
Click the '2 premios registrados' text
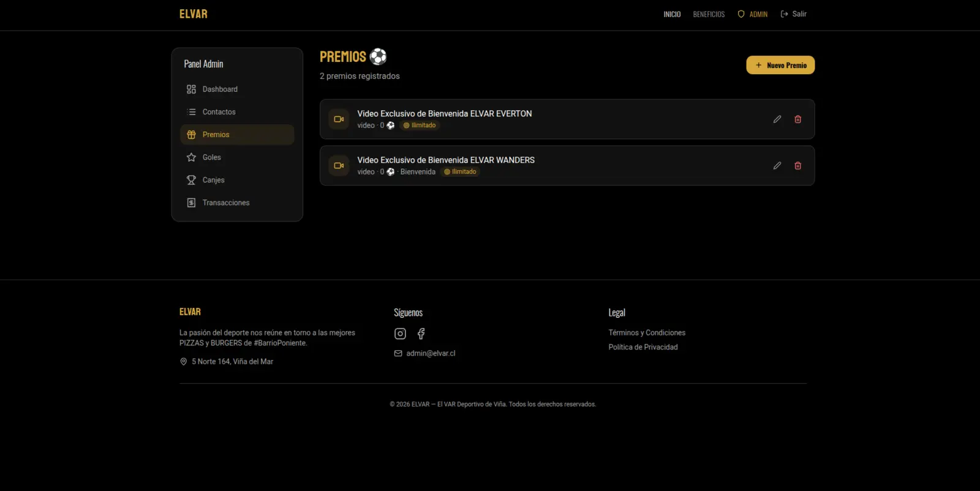click(x=360, y=76)
